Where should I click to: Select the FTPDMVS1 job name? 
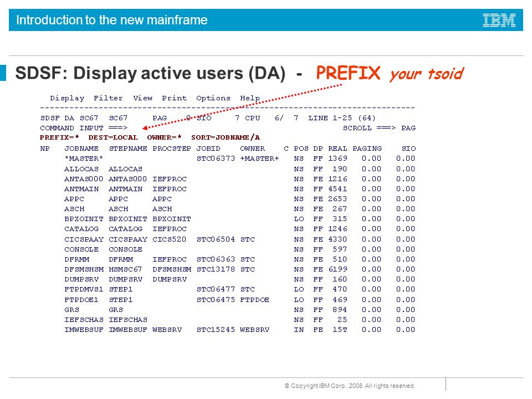click(84, 289)
